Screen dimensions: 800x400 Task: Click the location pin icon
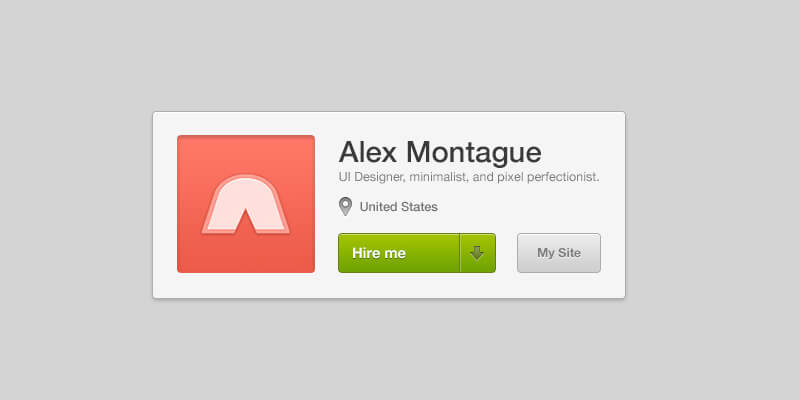346,207
